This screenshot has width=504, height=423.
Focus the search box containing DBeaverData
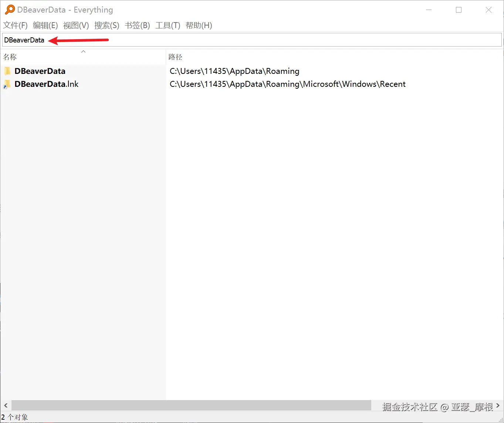click(x=252, y=40)
